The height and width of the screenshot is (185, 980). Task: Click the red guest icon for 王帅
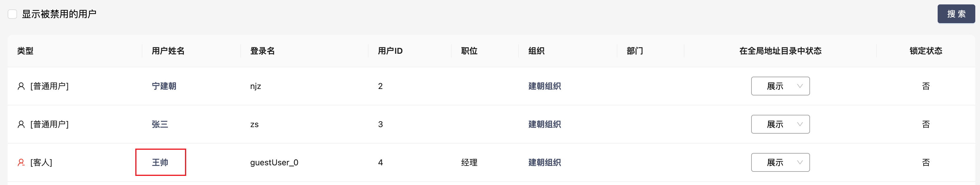coord(21,163)
